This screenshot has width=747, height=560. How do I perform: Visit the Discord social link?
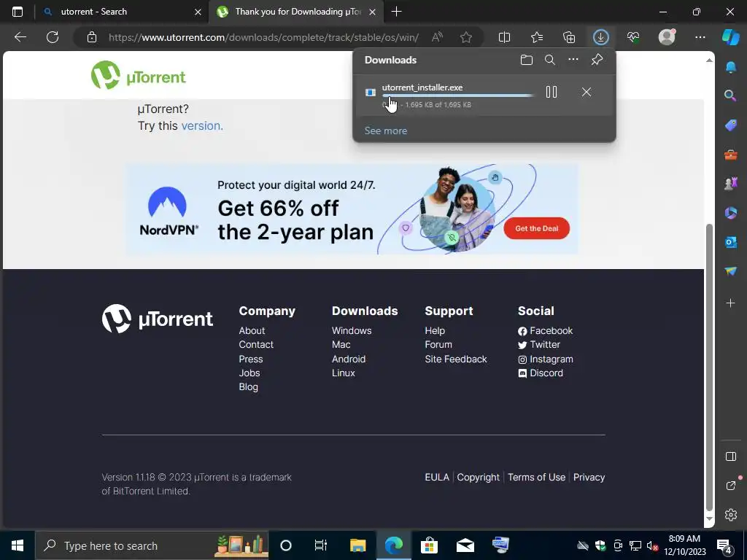541,373
